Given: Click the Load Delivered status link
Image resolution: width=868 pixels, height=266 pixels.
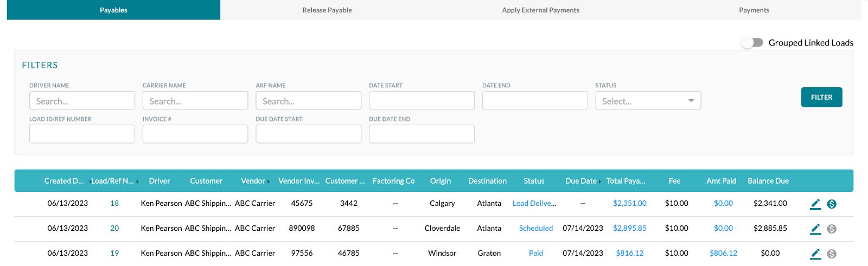Looking at the screenshot, I should pos(534,203).
